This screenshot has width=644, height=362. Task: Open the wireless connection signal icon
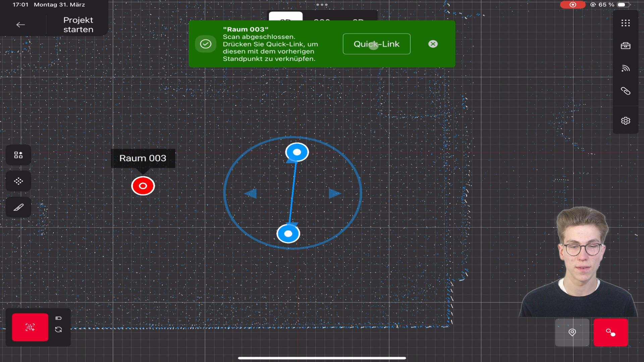(626, 68)
